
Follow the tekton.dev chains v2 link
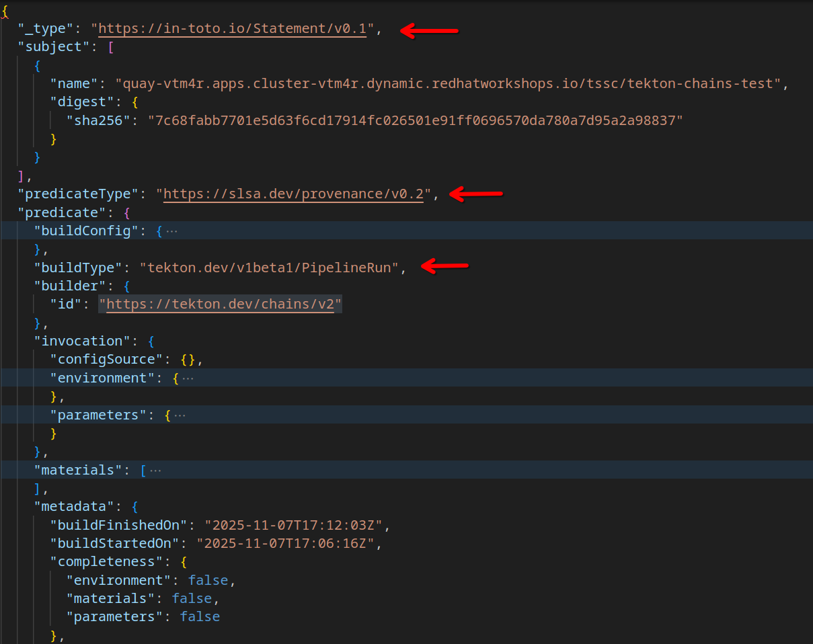coord(220,305)
